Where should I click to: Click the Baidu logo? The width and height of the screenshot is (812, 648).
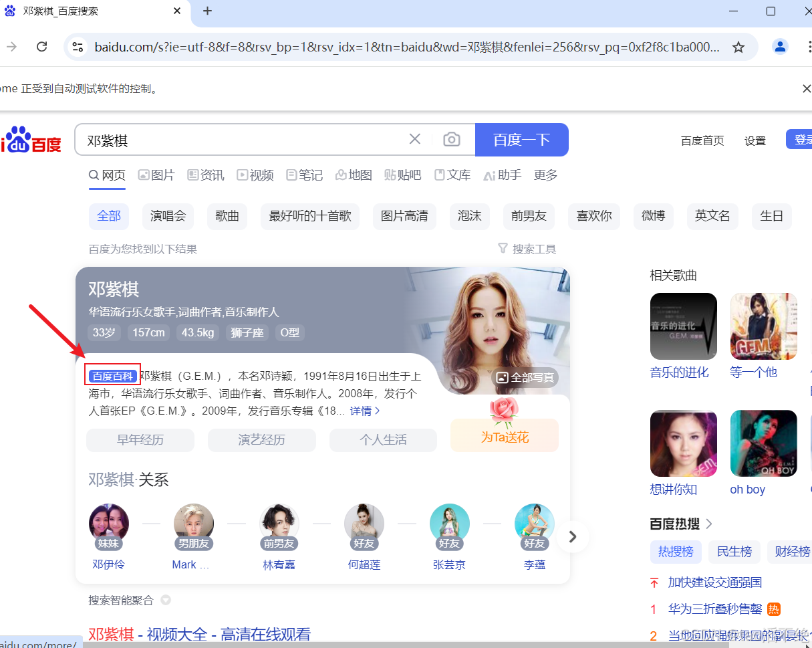coord(31,139)
